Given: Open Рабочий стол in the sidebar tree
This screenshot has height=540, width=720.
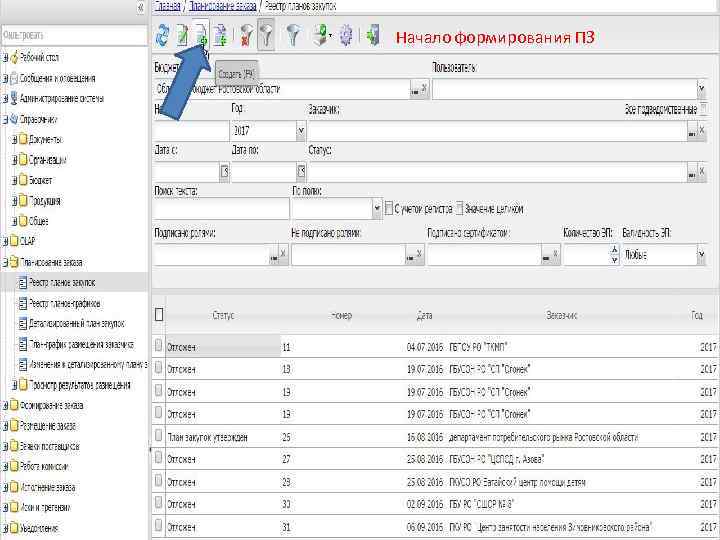Looking at the screenshot, I should coord(39,58).
